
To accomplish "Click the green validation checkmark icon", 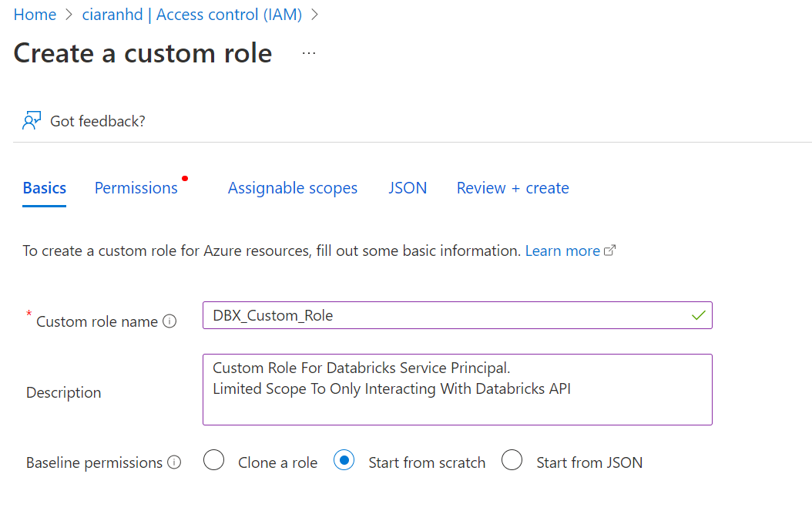I will (x=699, y=315).
